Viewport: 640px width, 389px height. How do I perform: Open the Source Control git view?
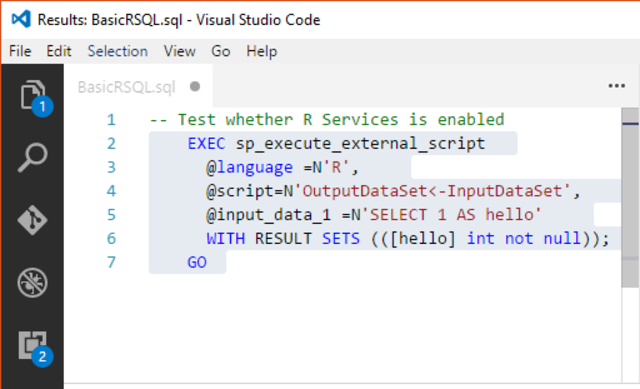pyautogui.click(x=33, y=220)
